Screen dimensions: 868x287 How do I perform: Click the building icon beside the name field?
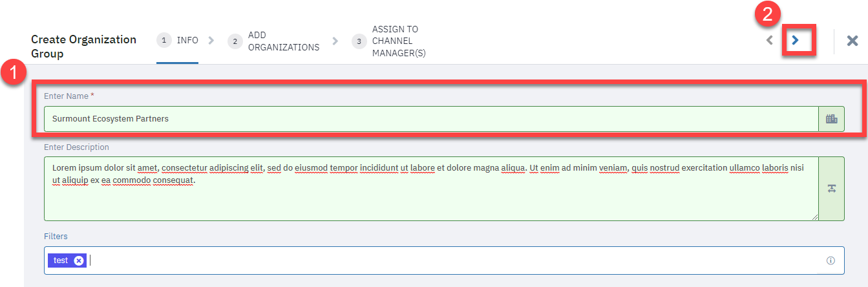tap(831, 119)
